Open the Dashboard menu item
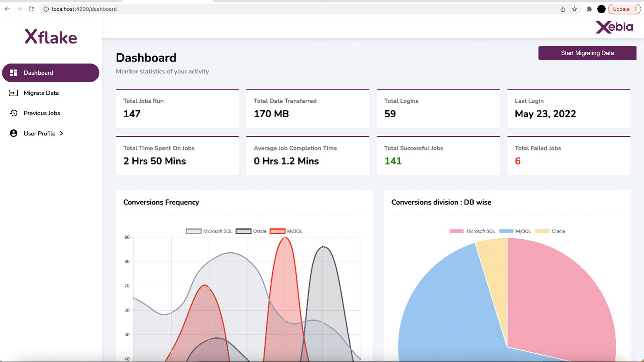Viewport: 644px width, 362px height. [51, 73]
